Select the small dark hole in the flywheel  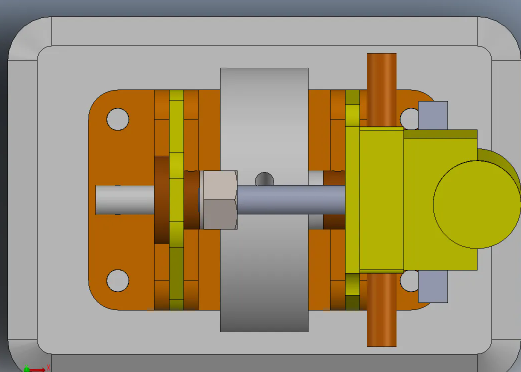264,179
